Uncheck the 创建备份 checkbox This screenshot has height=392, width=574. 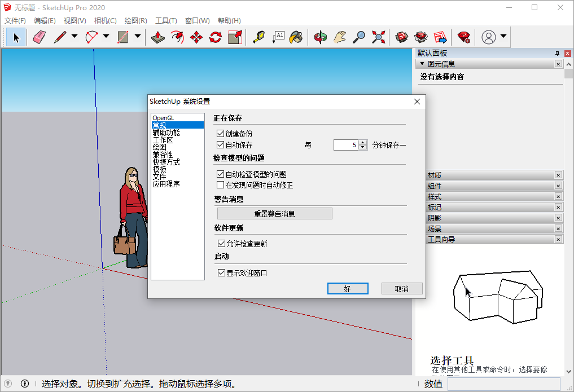point(221,134)
